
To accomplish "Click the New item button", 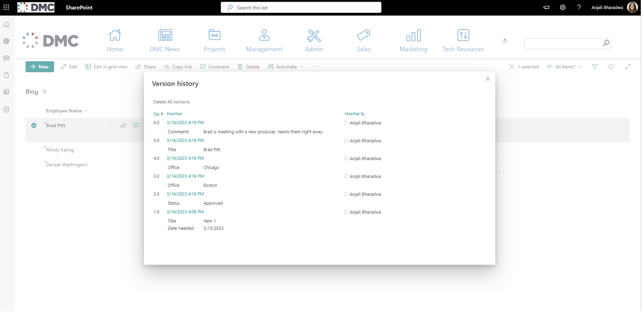I will tap(40, 67).
